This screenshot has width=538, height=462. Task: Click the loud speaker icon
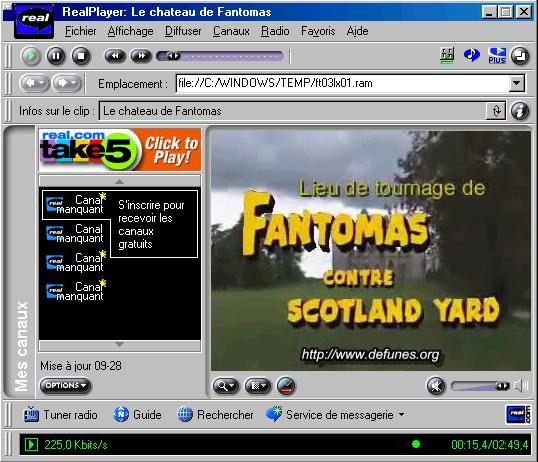tap(521, 386)
